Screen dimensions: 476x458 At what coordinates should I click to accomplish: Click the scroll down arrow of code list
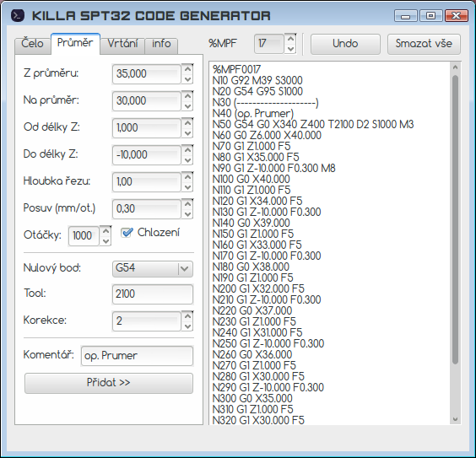click(455, 419)
